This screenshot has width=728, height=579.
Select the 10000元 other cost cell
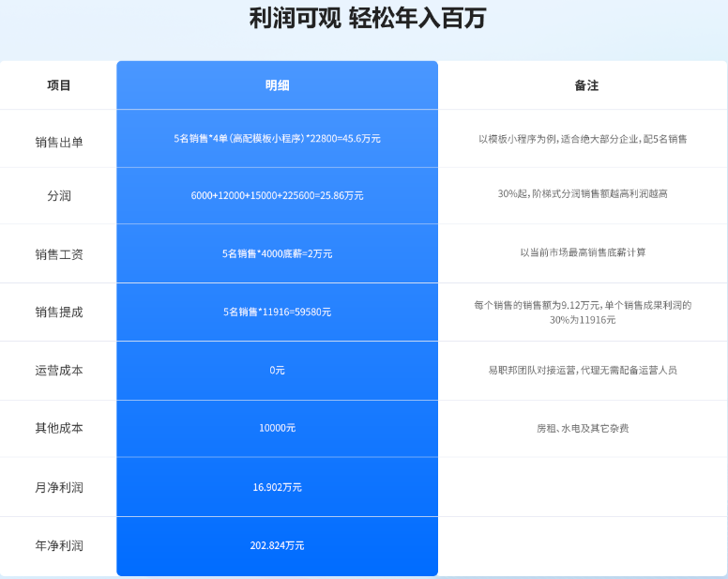pos(277,428)
